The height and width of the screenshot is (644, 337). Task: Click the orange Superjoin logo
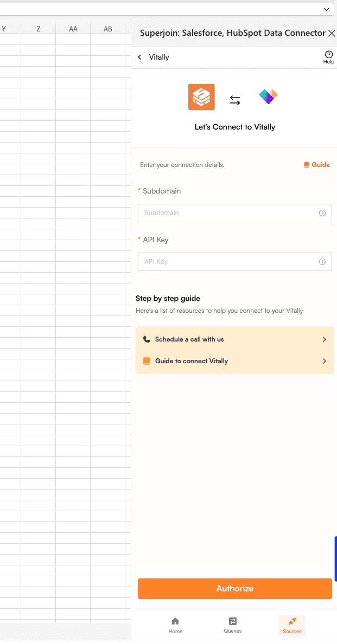[x=201, y=97]
